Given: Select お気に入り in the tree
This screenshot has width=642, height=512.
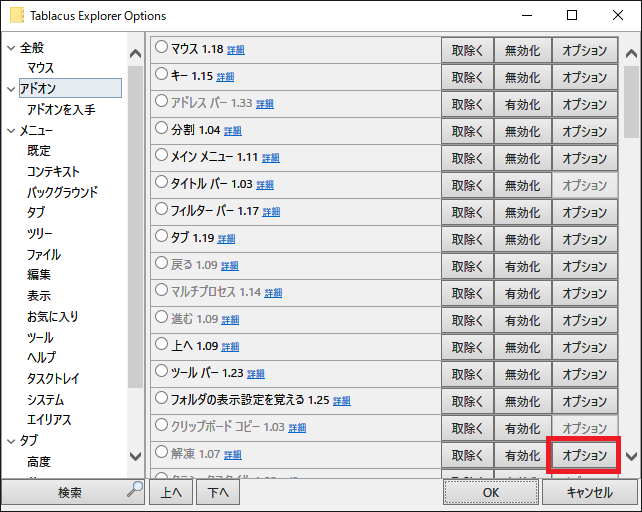Looking at the screenshot, I should pyautogui.click(x=52, y=316).
